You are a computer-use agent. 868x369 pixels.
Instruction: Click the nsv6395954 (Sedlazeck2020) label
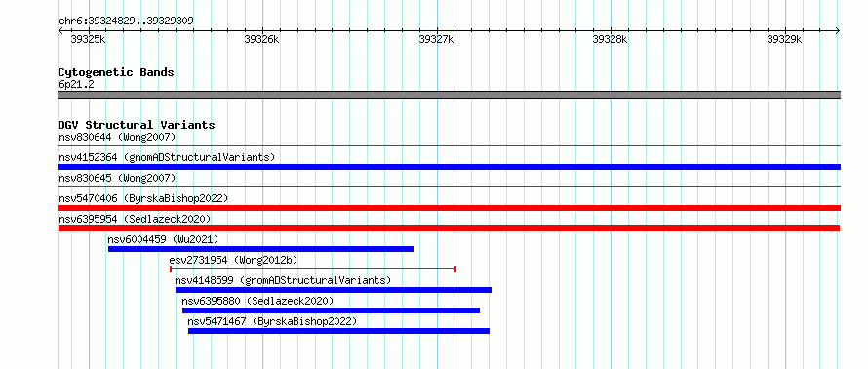tap(135, 219)
